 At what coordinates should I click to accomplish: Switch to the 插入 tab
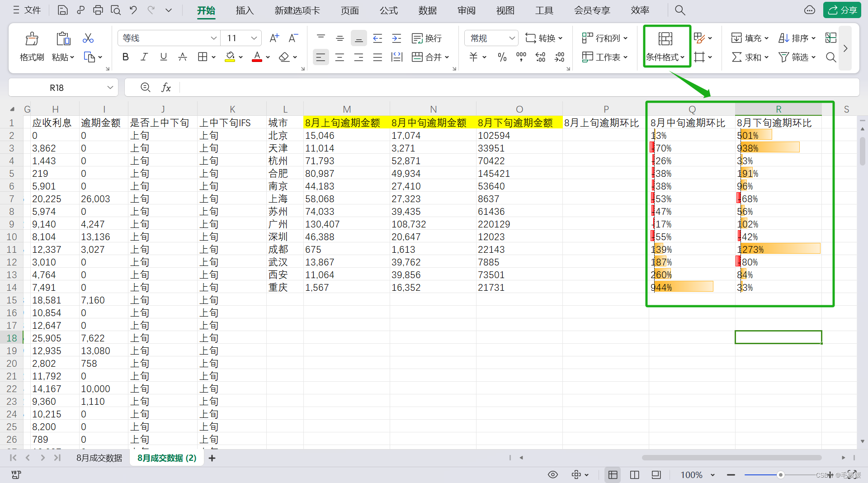pyautogui.click(x=245, y=10)
